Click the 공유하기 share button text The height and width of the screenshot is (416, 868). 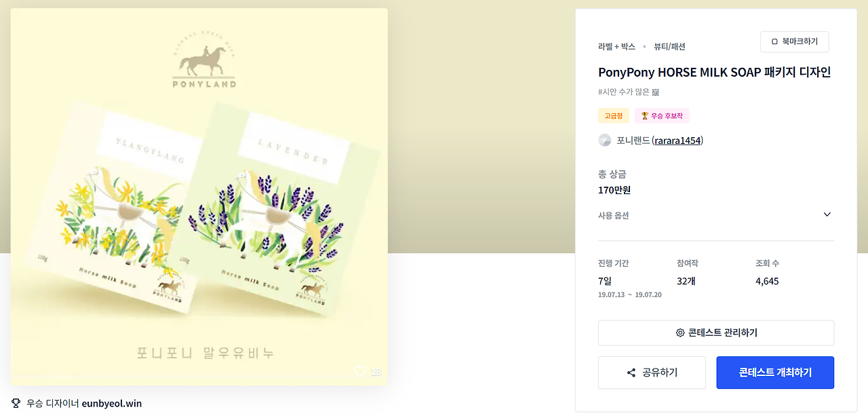point(660,373)
